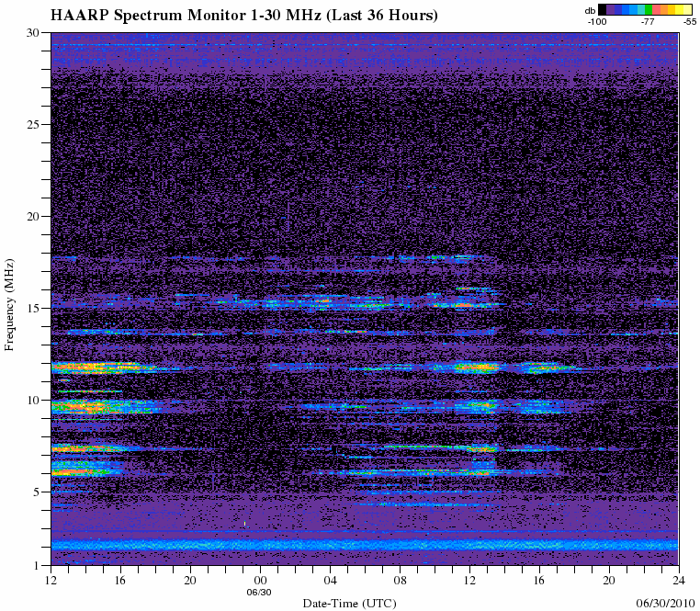Pick the black swatch in the db legend
This screenshot has width=700, height=611.
(x=603, y=9)
